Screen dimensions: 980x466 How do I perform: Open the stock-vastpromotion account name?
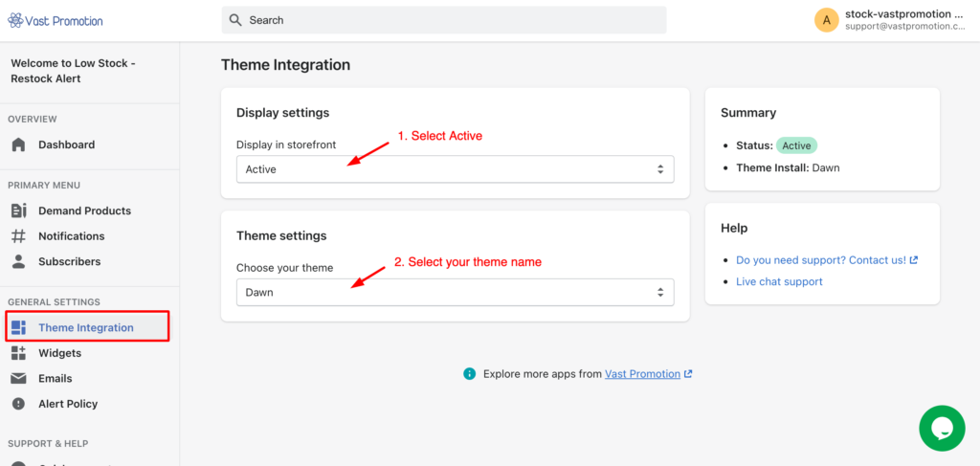(x=904, y=13)
